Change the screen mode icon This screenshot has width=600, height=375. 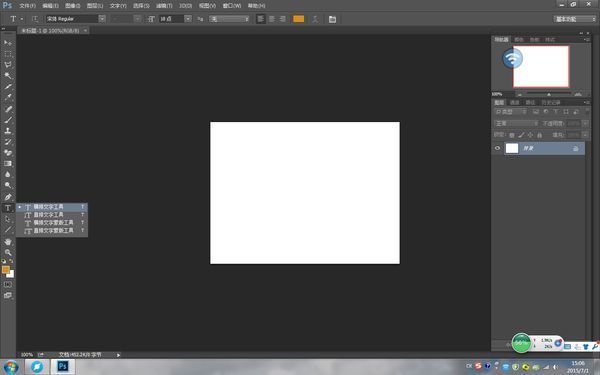click(8, 295)
